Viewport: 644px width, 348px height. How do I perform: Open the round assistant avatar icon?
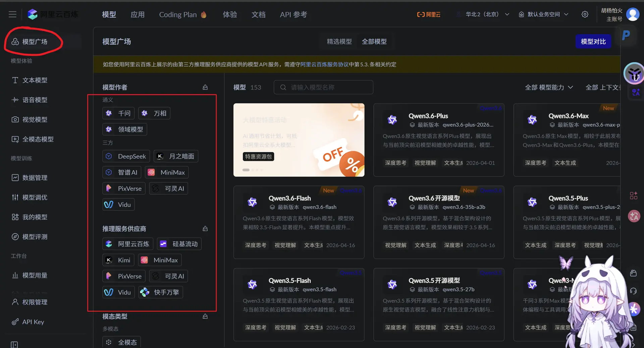(634, 73)
